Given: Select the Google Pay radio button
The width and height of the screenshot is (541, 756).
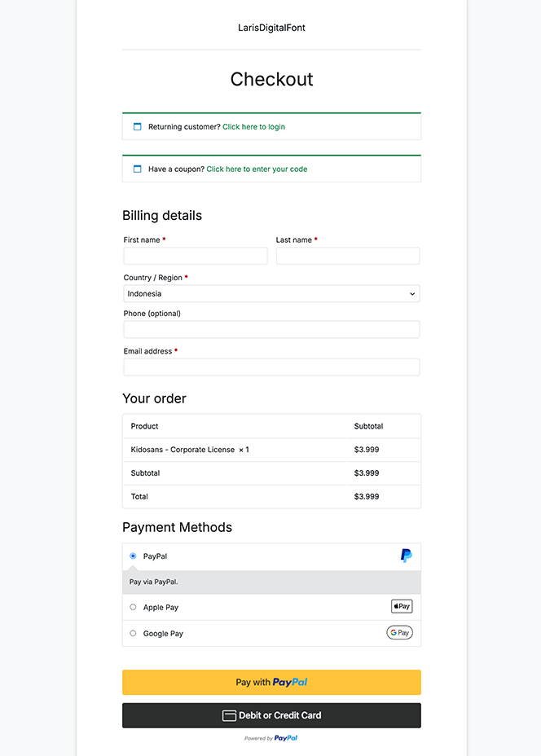Looking at the screenshot, I should tap(133, 633).
